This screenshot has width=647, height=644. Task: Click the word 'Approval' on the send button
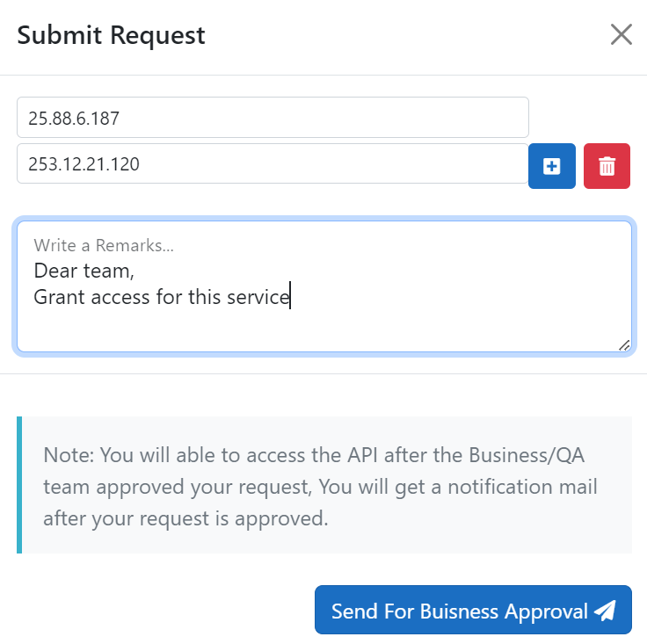point(546,611)
